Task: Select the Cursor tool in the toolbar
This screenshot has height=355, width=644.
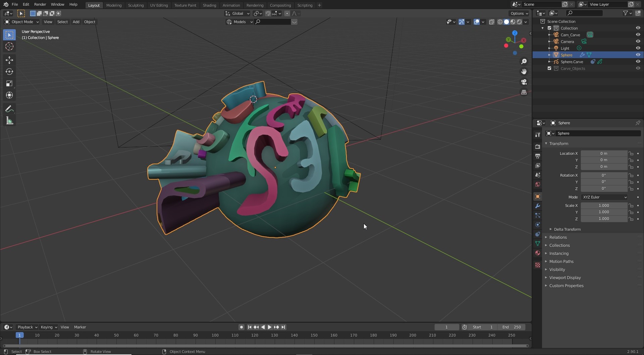Action: (x=9, y=47)
